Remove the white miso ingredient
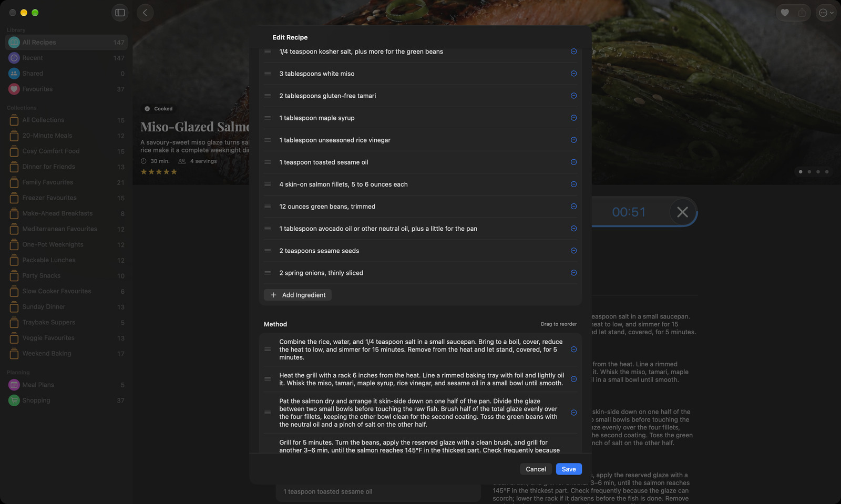This screenshot has height=504, width=841. point(573,74)
